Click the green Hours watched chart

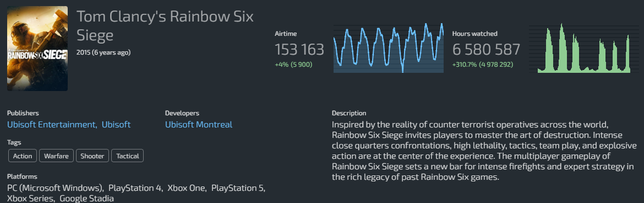pos(583,48)
